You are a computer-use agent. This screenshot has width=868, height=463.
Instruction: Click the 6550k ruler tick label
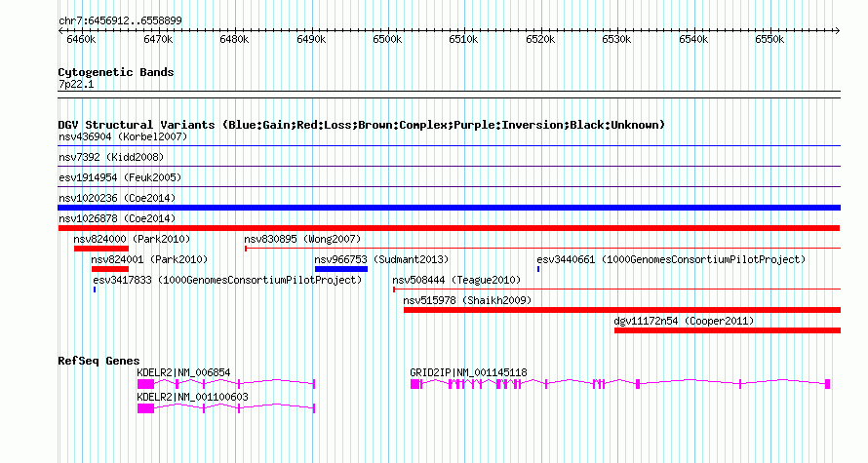(x=769, y=39)
